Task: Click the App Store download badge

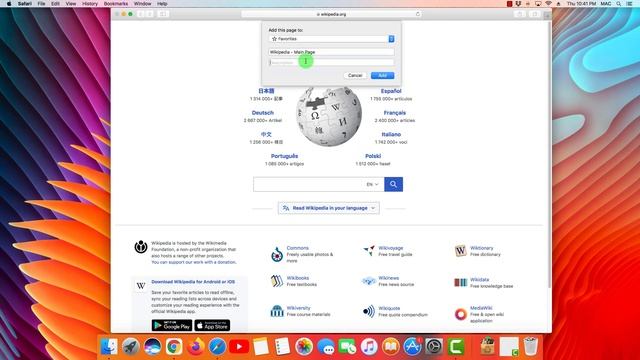Action: click(212, 325)
